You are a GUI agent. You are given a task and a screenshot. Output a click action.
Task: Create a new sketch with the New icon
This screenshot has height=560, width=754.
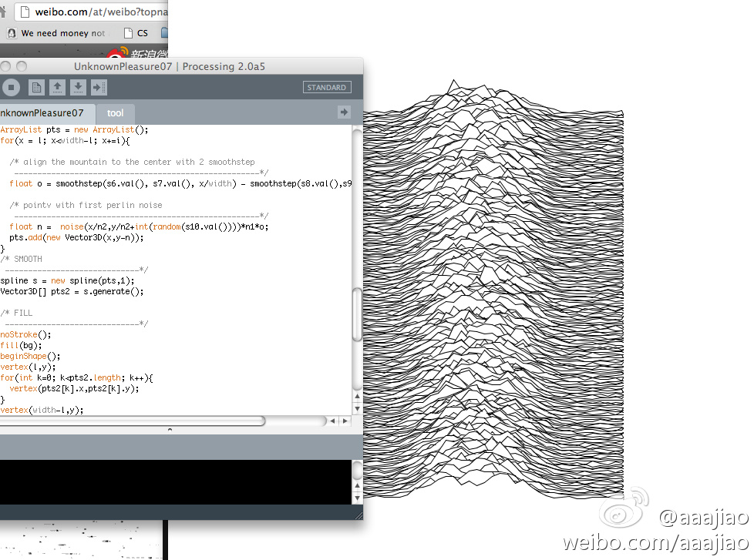(36, 87)
